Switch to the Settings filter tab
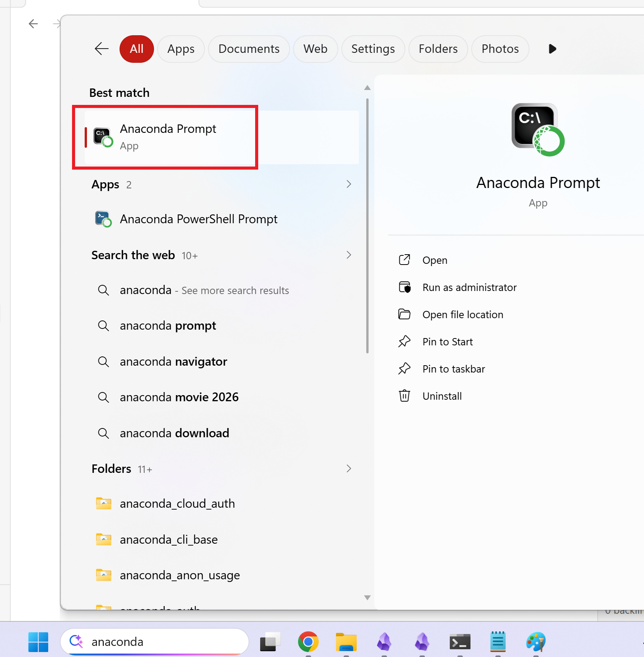 [373, 49]
